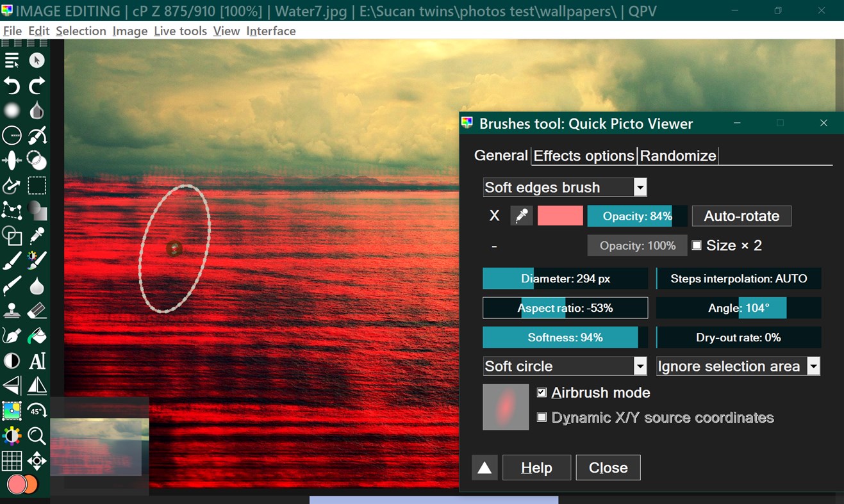Viewport: 844px width, 504px height.
Task: Select the Paint bucket fill tool
Action: [x=37, y=335]
